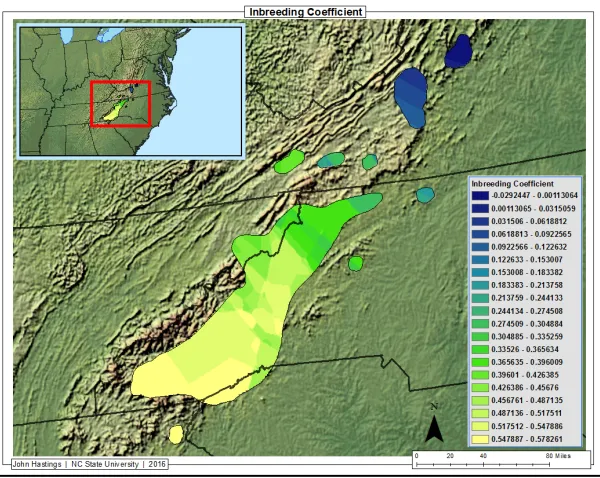The width and height of the screenshot is (600, 478).
Task: Select legend text '0.517512 - 0.547886'
Action: (527, 426)
